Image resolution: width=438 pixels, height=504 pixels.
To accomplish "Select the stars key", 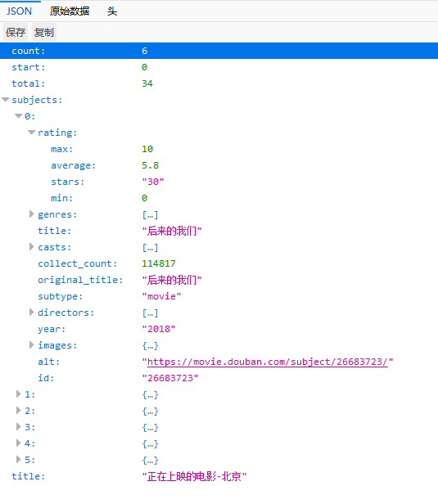I will 67,182.
